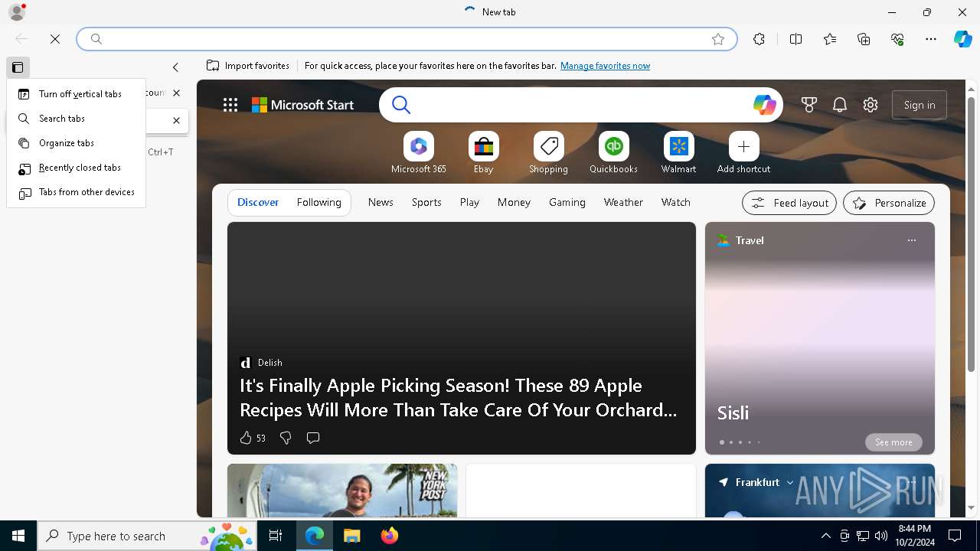The image size is (980, 551).
Task: Open the Ebay shortcut
Action: (484, 153)
